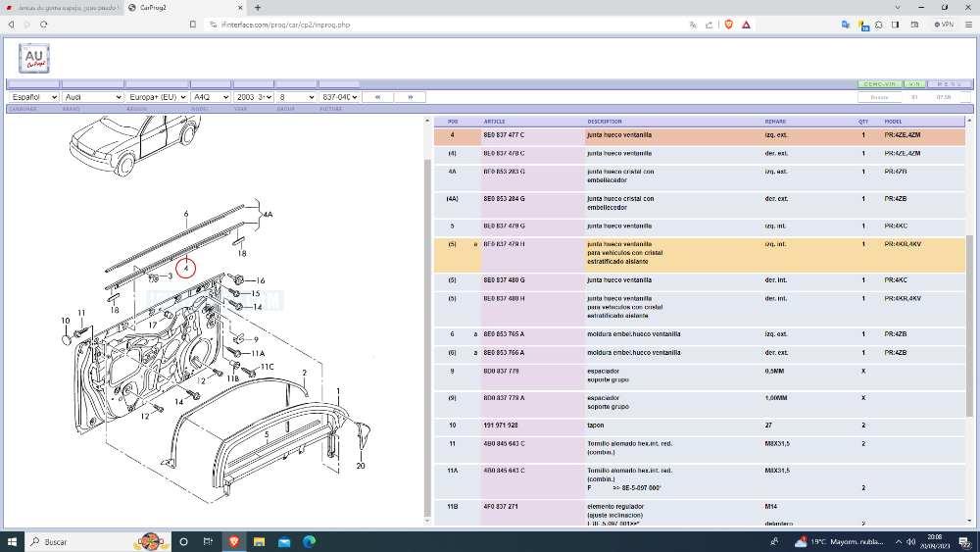Open the Mail app on taskbar

click(x=284, y=541)
